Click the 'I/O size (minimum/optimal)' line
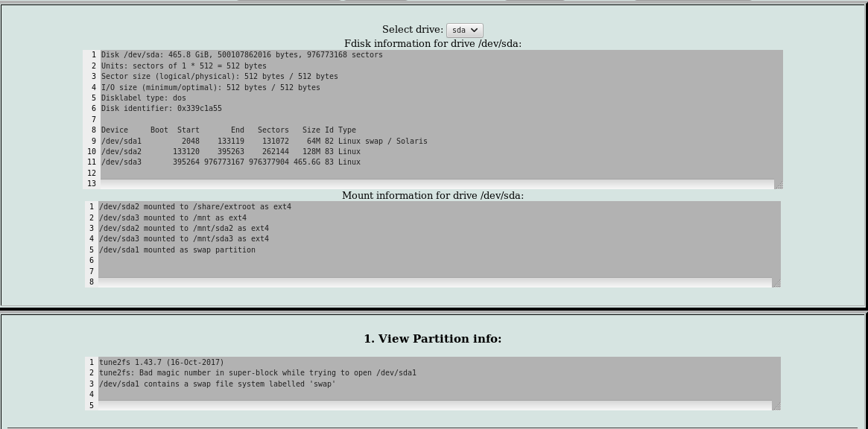This screenshot has width=868, height=429. pos(210,87)
